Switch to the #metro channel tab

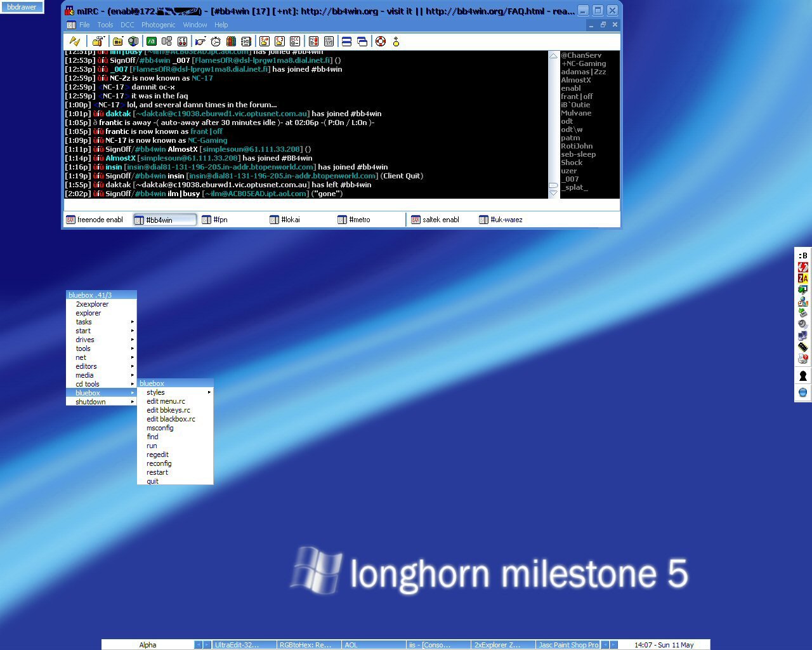click(x=359, y=220)
